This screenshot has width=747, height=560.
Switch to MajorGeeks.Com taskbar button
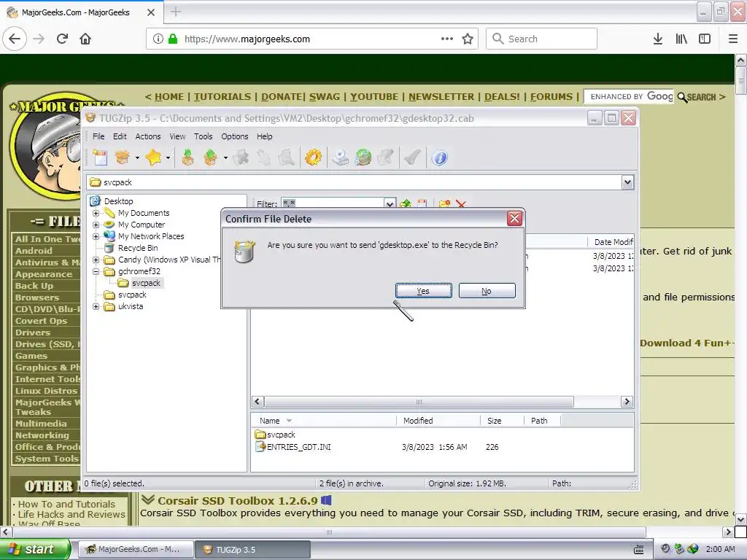[x=136, y=549]
